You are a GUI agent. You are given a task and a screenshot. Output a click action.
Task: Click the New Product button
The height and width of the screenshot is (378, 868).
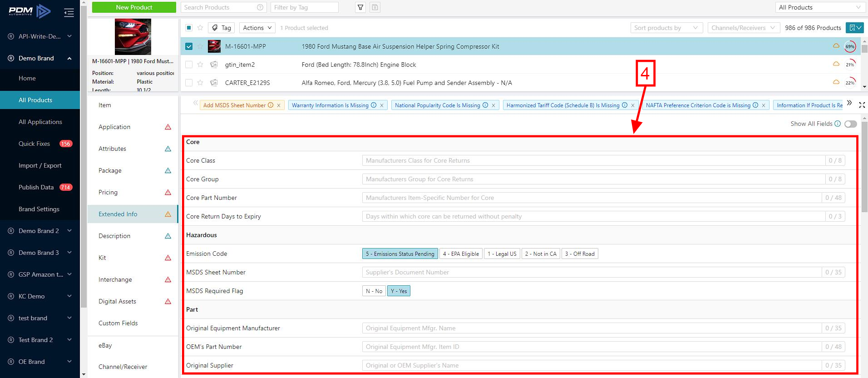coord(134,7)
